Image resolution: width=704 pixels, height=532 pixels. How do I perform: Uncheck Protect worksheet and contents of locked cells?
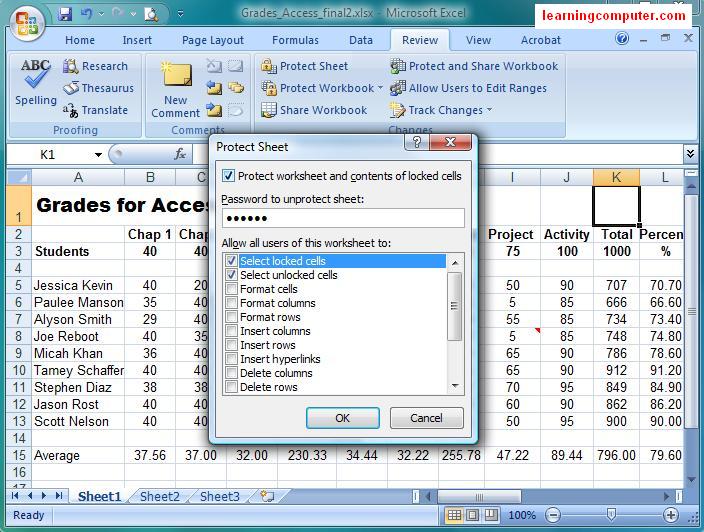(x=228, y=176)
